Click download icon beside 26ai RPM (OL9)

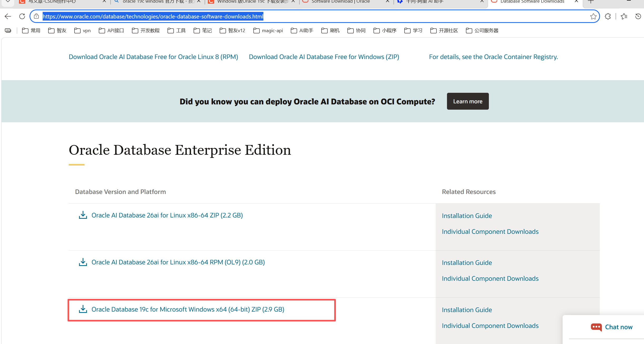coord(83,262)
